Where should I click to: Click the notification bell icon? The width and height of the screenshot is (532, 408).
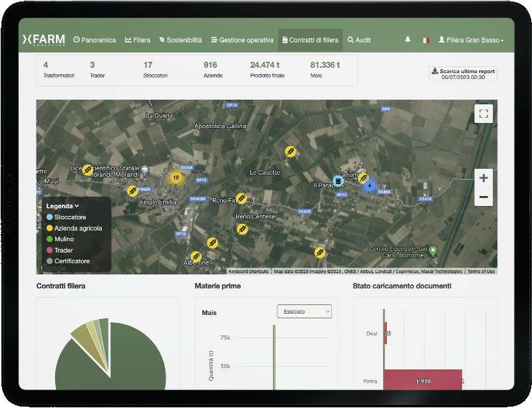click(408, 40)
